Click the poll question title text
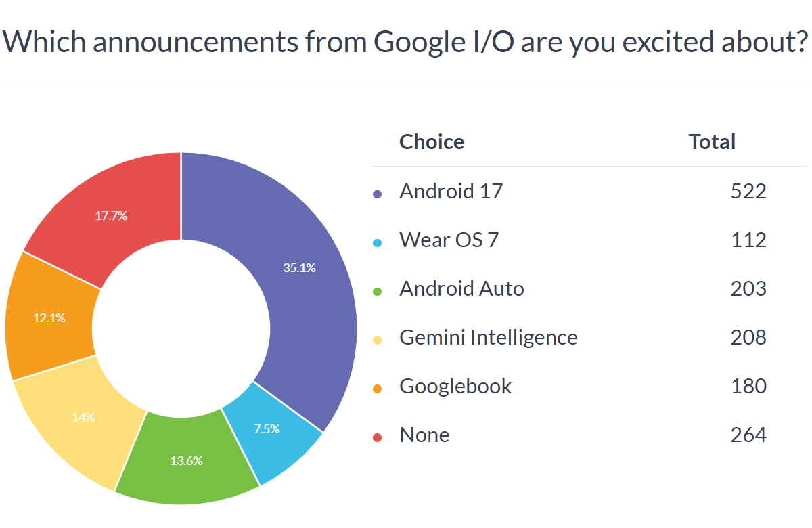The image size is (812, 528). [x=406, y=42]
